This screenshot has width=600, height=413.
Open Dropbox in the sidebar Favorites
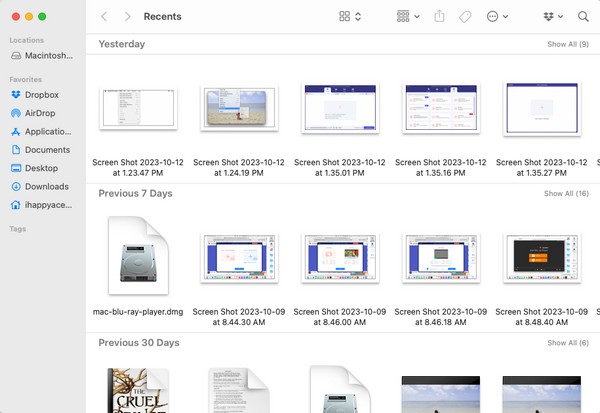pos(41,95)
